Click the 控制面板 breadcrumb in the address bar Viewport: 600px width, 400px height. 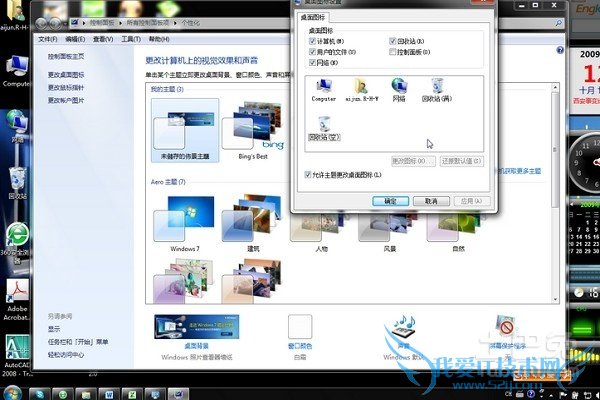[102, 23]
